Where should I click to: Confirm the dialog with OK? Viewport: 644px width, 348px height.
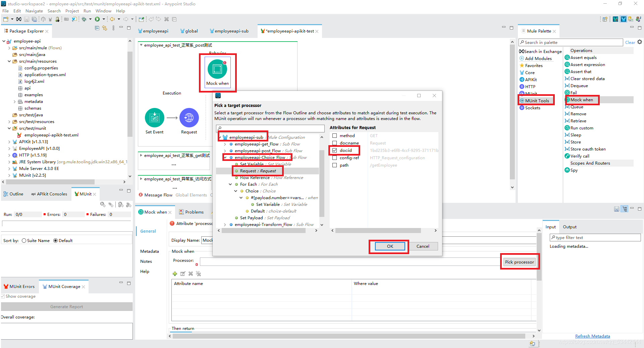390,246
